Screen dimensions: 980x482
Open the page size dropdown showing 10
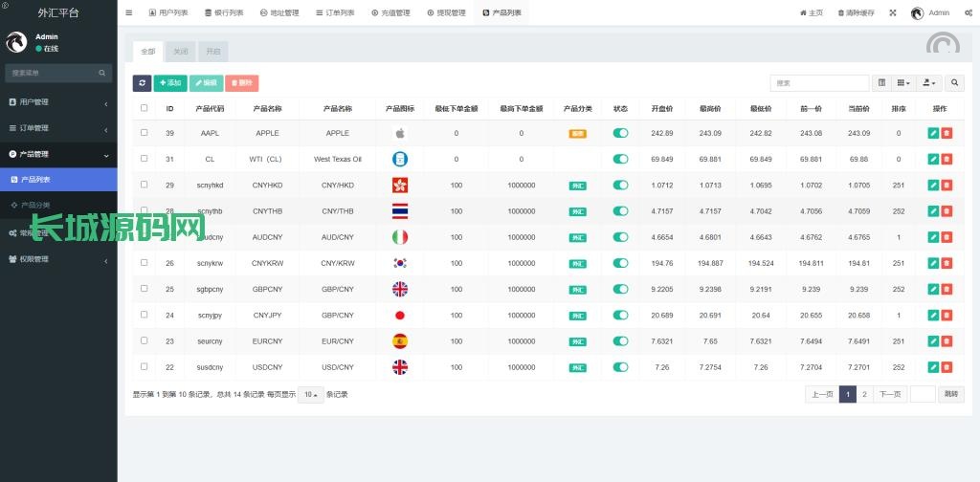point(310,394)
